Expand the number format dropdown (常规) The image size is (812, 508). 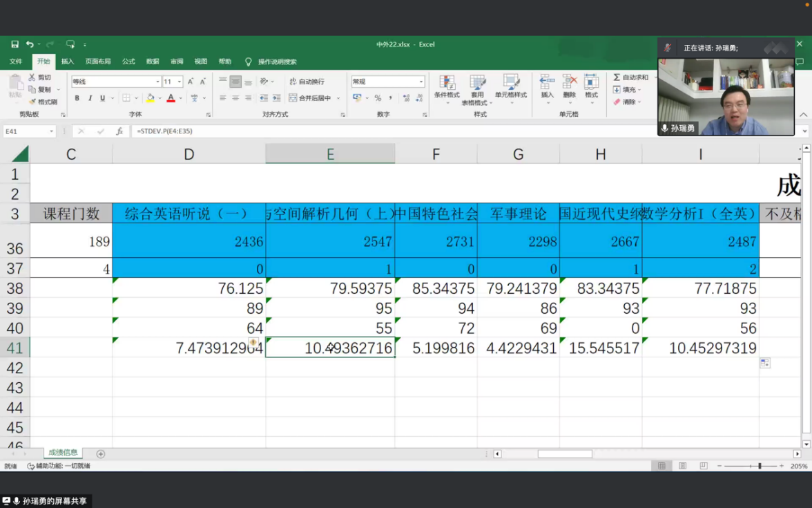420,82
